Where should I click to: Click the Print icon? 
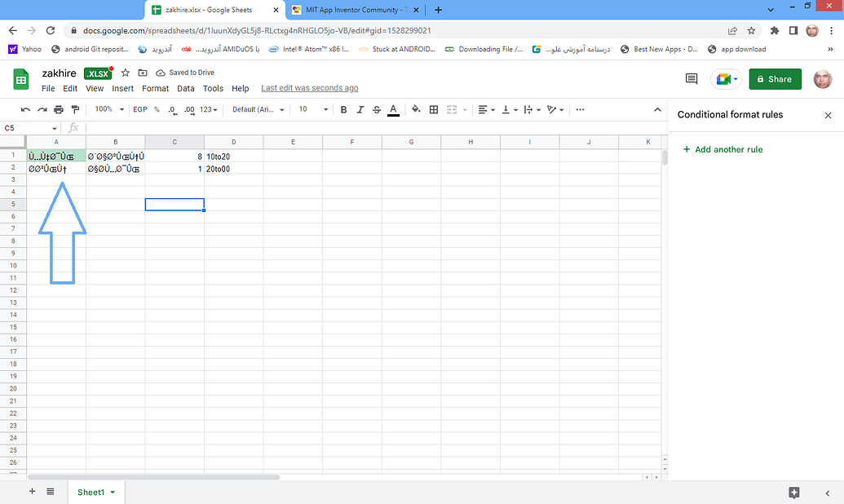pos(58,109)
